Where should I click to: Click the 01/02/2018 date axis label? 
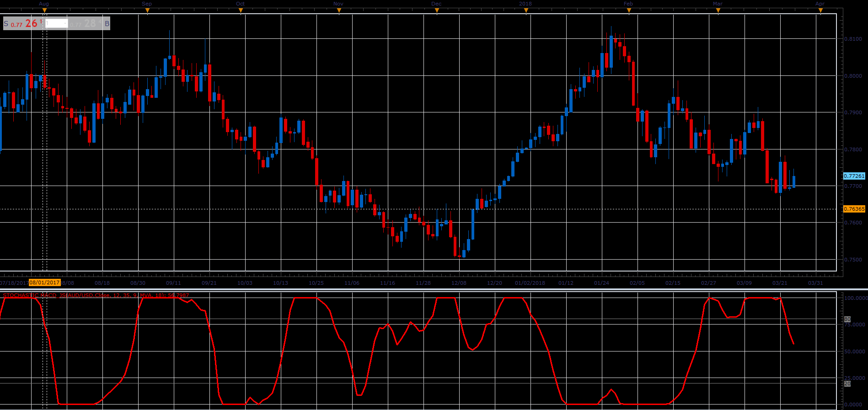(530, 283)
